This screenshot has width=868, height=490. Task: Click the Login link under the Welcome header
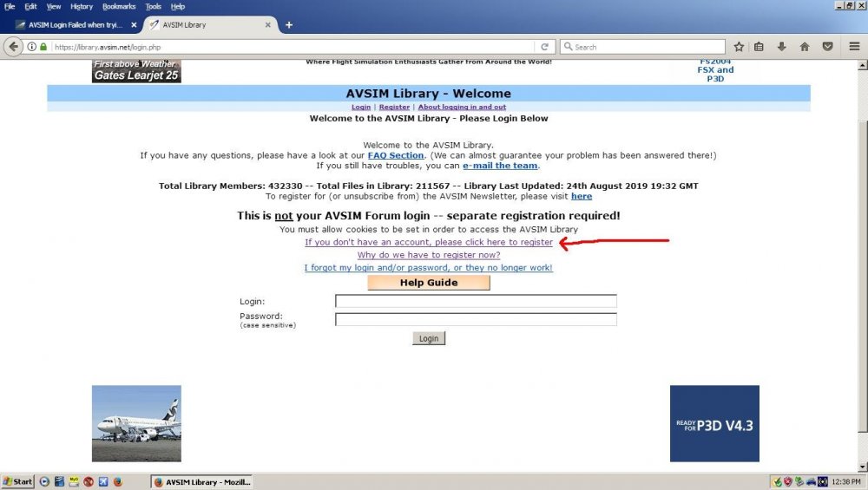tap(361, 107)
